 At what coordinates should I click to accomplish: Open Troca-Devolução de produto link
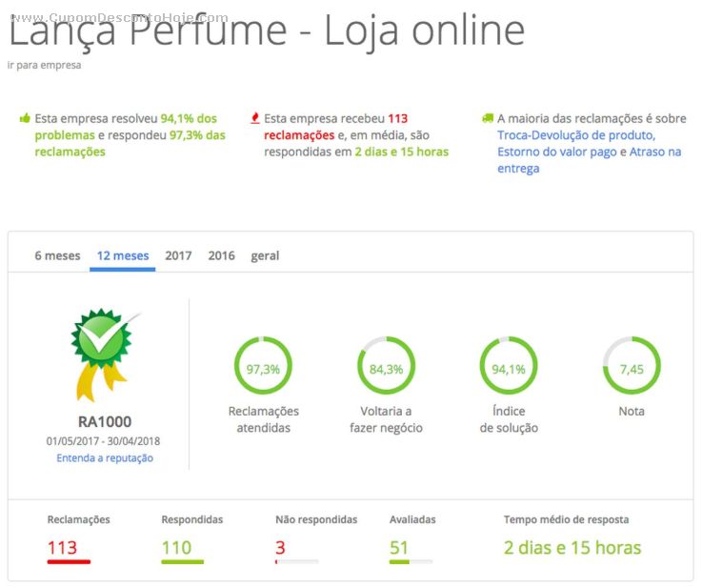click(x=576, y=135)
